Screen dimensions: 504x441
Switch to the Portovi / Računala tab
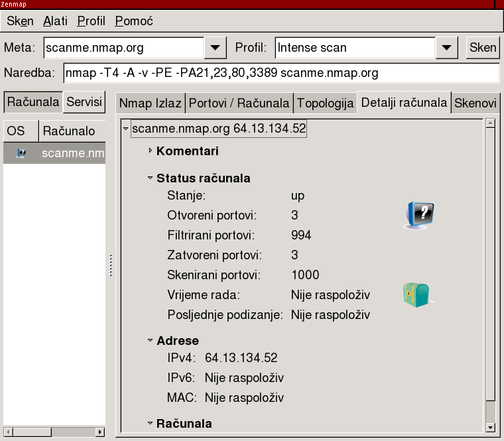coord(239,103)
